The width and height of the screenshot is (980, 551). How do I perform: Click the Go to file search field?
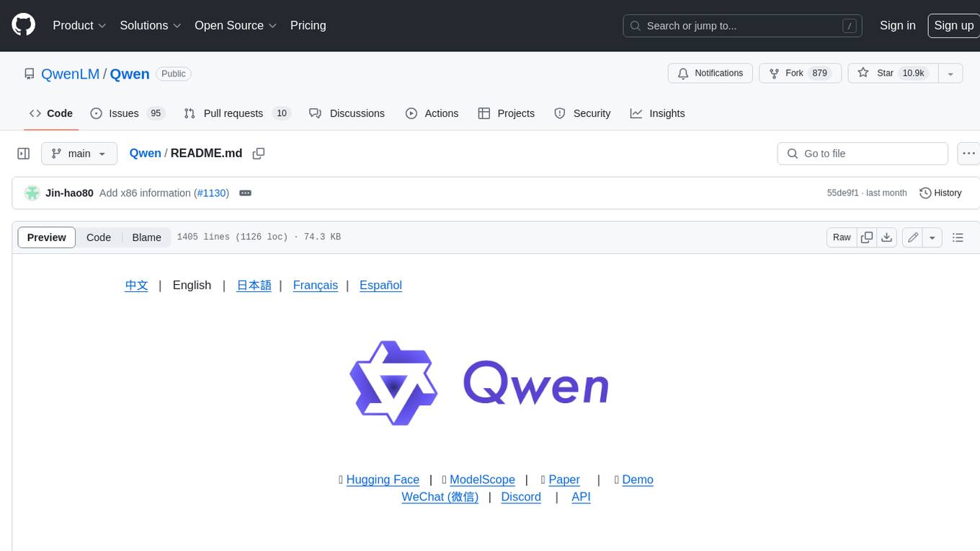(863, 154)
